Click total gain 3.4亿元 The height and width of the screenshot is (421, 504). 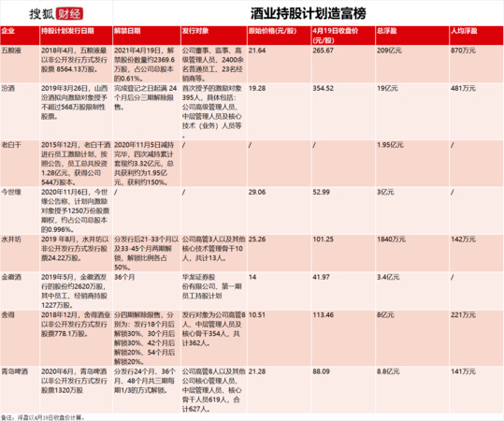coord(388,277)
